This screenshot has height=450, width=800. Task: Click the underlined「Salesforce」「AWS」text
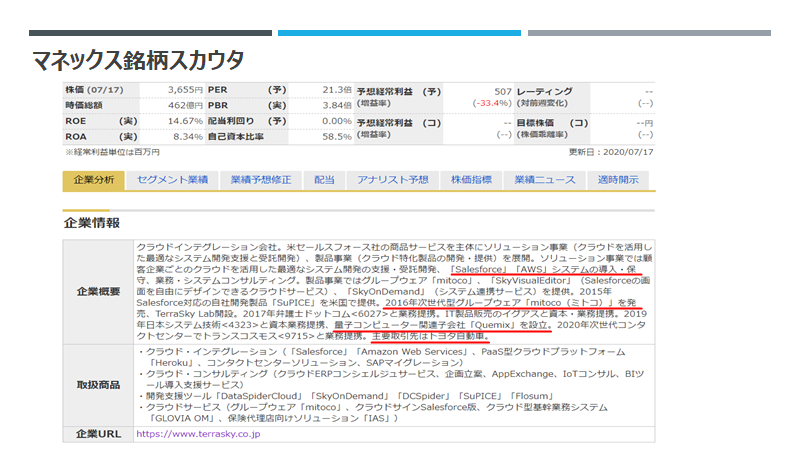[x=543, y=269]
